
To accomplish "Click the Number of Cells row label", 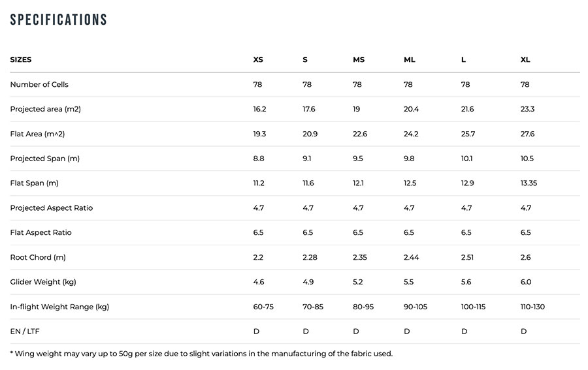I will click(x=39, y=85).
